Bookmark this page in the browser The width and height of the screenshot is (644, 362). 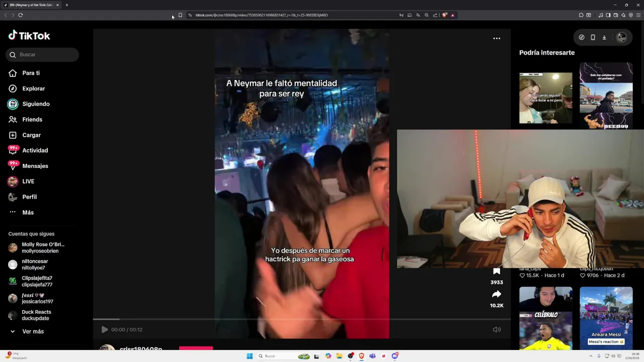click(180, 15)
